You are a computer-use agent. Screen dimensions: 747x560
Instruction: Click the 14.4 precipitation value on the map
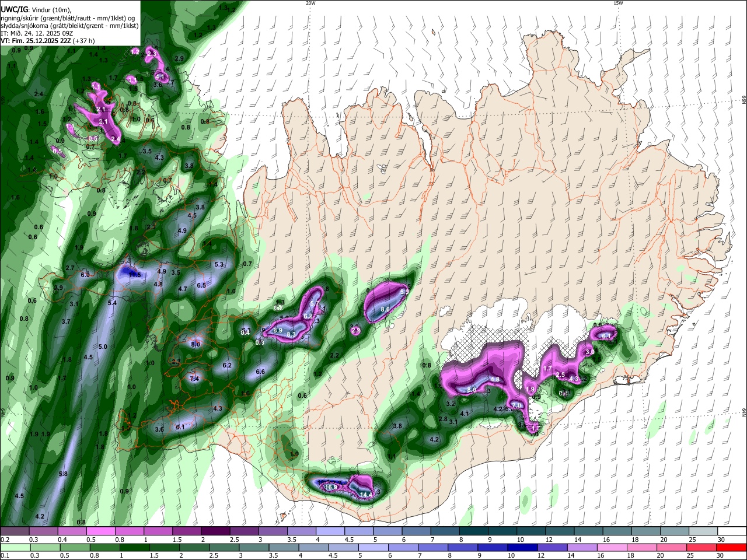[366, 495]
